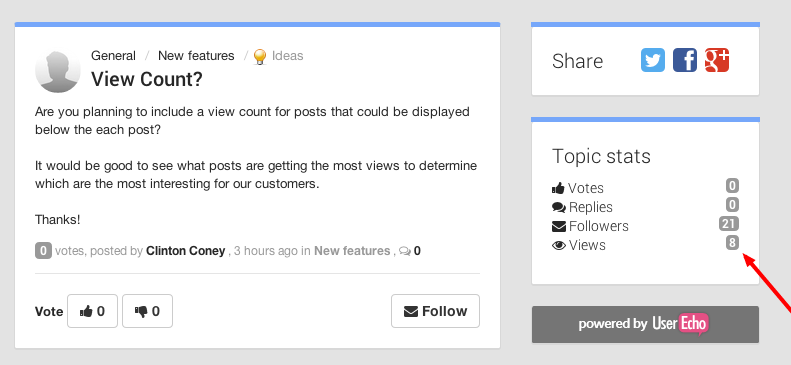Image resolution: width=791 pixels, height=365 pixels.
Task: Go to General breadcrumb
Action: point(113,55)
